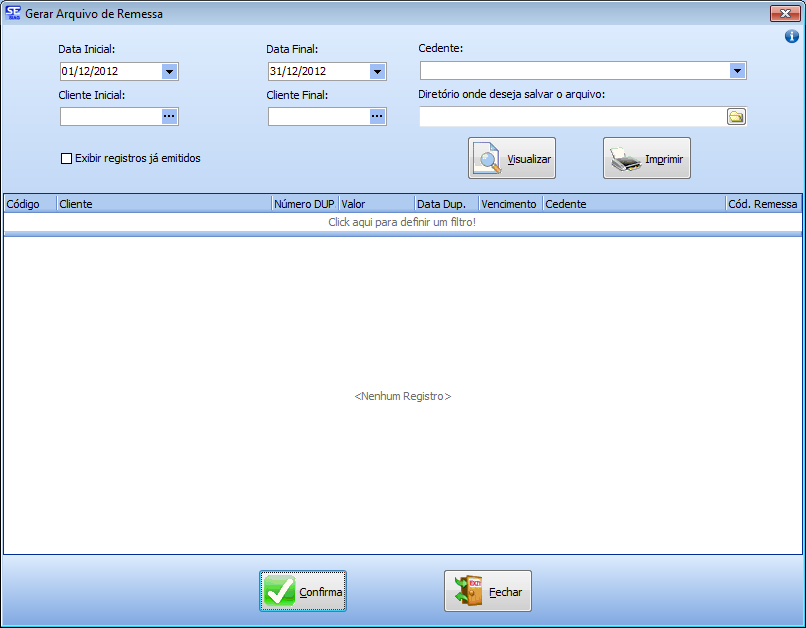Enable Exibir registros já emitidos checkbox
Screen dimensions: 806x628
pos(67,158)
